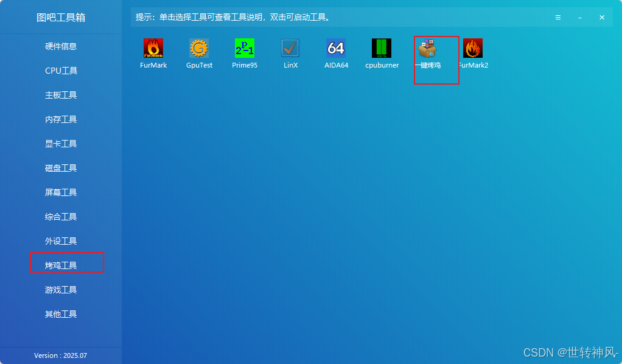Select the Prime95 green icon
Screen dimensions: 622x364
(x=245, y=48)
